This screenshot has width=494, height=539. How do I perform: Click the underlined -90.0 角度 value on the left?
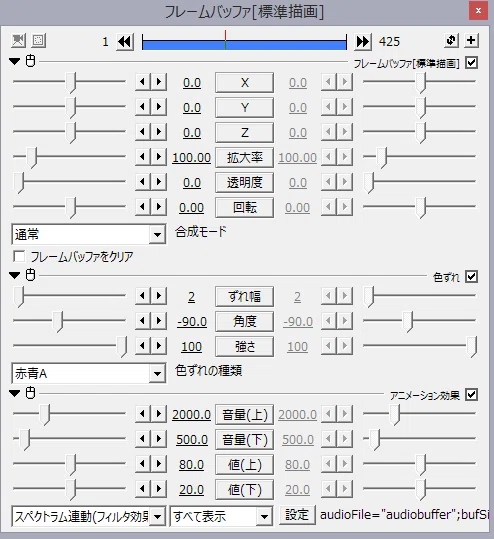click(192, 322)
